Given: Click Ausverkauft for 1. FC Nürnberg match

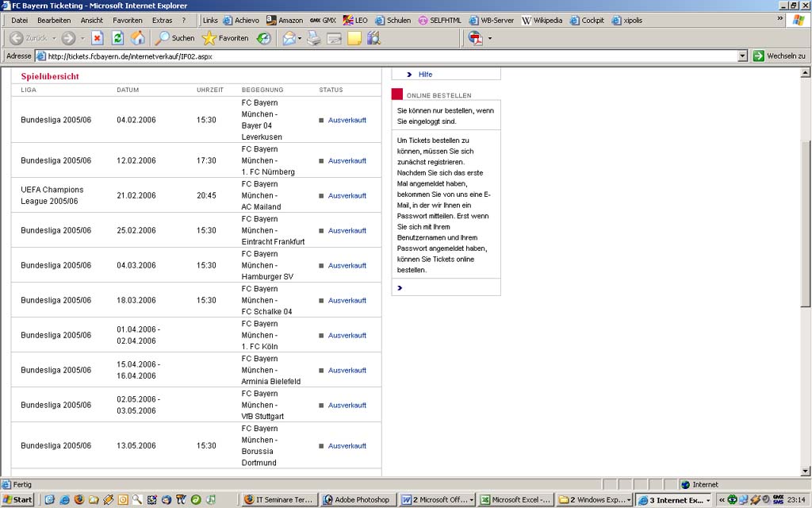Looking at the screenshot, I should click(x=347, y=160).
